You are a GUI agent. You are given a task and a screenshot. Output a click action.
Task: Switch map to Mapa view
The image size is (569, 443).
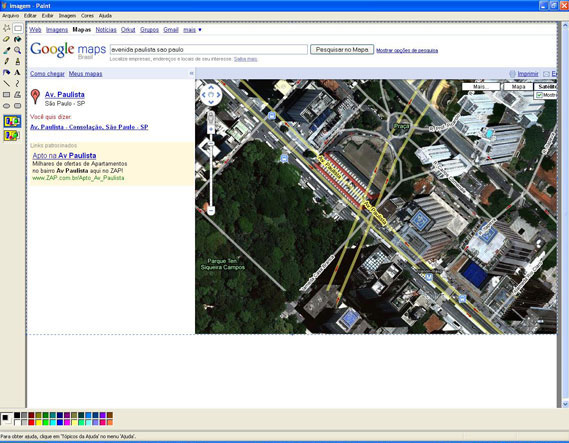coord(518,86)
